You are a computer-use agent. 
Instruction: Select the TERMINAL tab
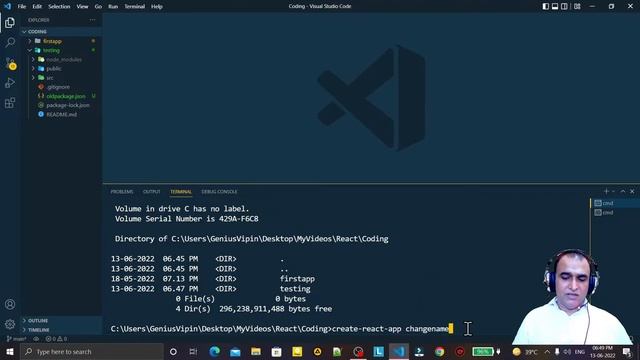pos(181,191)
